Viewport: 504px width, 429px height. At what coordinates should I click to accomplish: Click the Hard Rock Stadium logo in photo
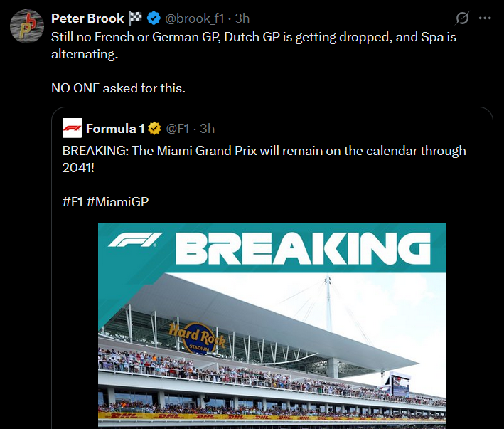[197, 337]
